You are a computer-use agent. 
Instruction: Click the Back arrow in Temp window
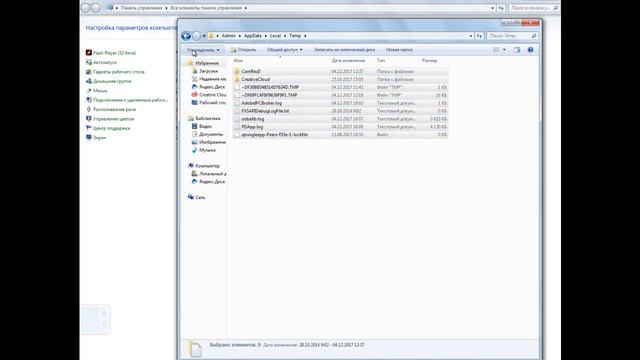coord(186,36)
